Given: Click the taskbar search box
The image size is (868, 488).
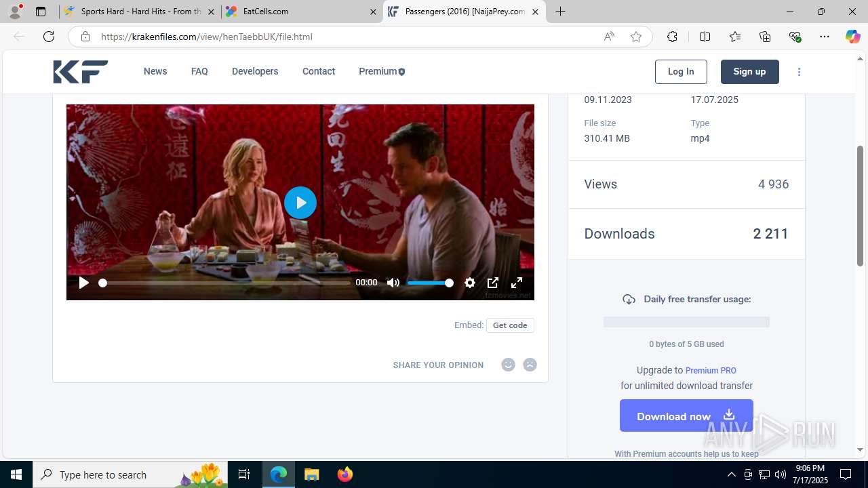Looking at the screenshot, I should pos(131,474).
